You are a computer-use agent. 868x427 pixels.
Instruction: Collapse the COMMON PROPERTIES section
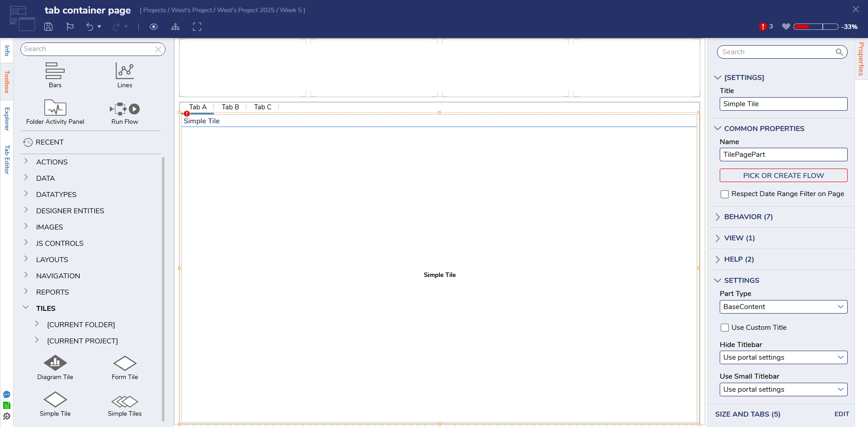coord(717,129)
